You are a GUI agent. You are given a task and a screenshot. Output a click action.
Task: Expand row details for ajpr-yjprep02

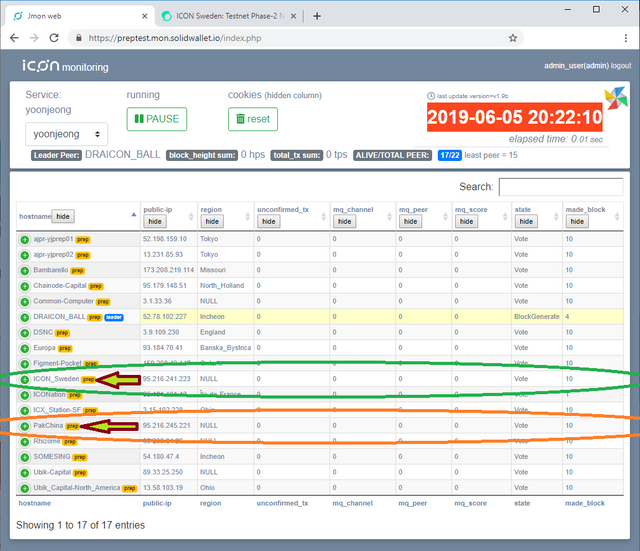[24, 255]
